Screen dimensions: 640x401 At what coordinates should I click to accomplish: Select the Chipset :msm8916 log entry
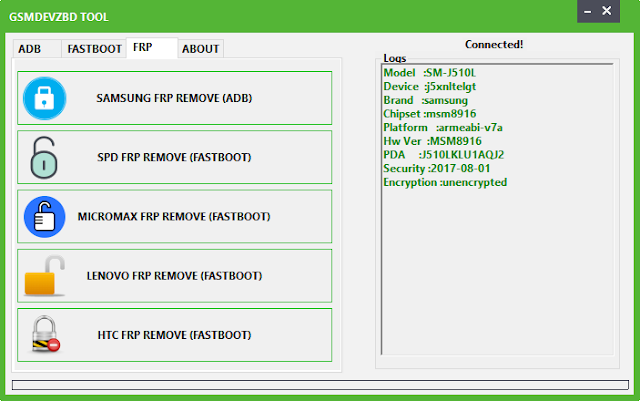tap(430, 114)
